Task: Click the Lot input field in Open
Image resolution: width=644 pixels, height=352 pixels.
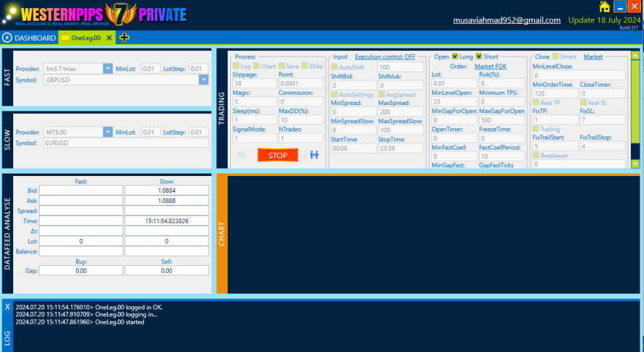Action: coord(454,83)
